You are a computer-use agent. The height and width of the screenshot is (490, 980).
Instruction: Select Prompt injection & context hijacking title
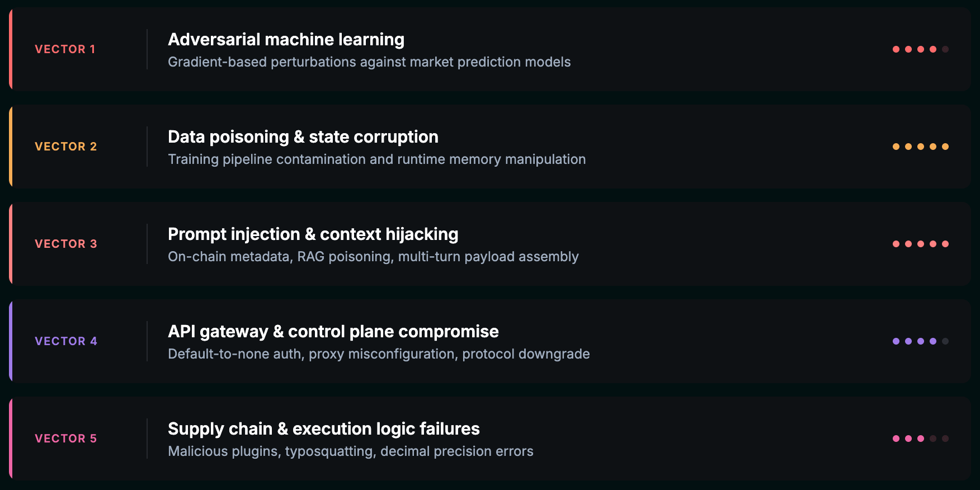tap(313, 234)
